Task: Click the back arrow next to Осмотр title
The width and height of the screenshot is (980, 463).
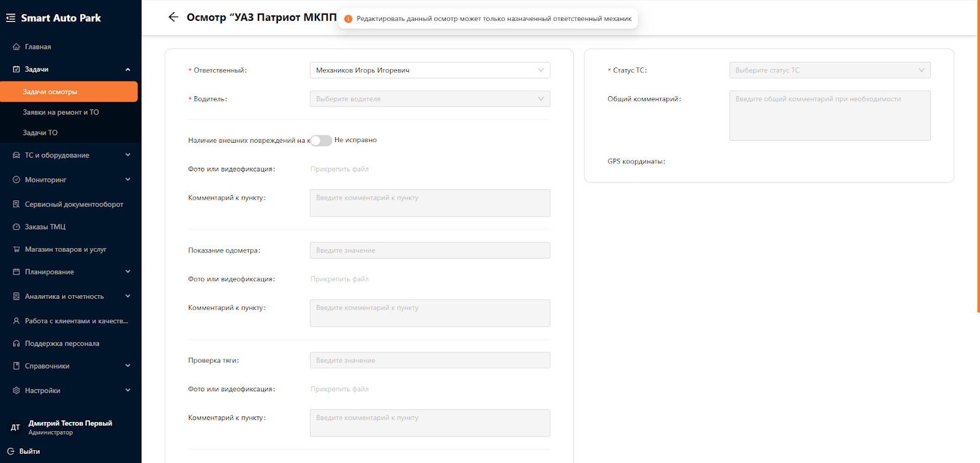Action: click(x=173, y=17)
